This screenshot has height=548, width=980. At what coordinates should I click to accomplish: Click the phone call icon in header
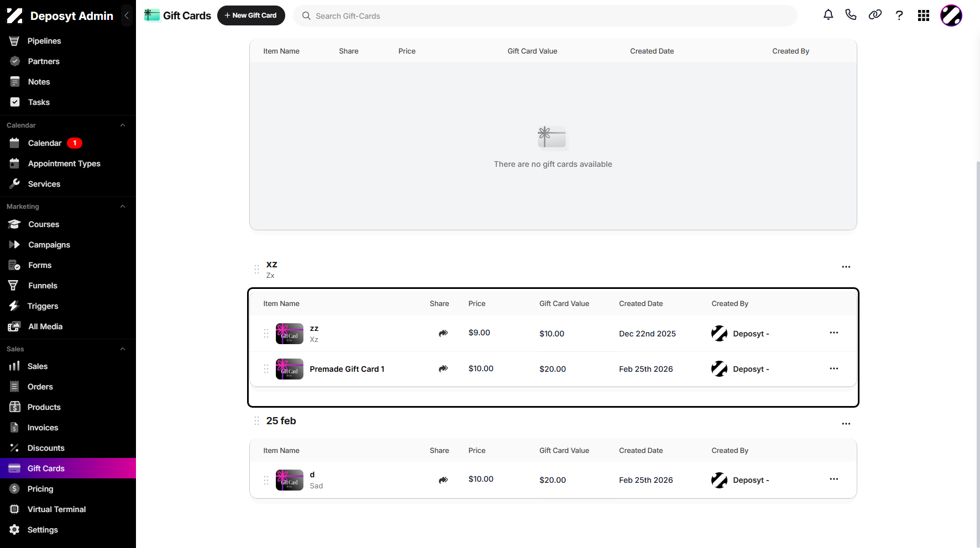pyautogui.click(x=851, y=15)
